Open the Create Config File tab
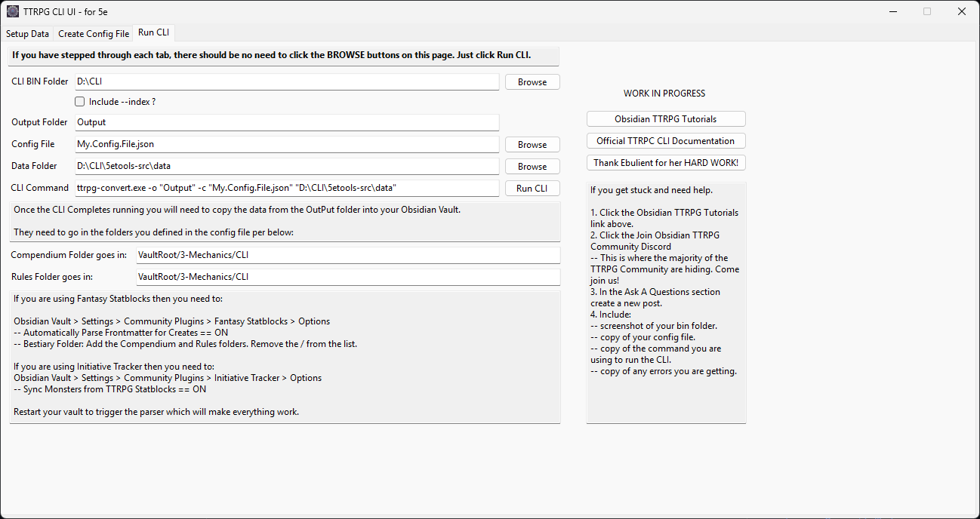The height and width of the screenshot is (519, 980). (x=94, y=34)
